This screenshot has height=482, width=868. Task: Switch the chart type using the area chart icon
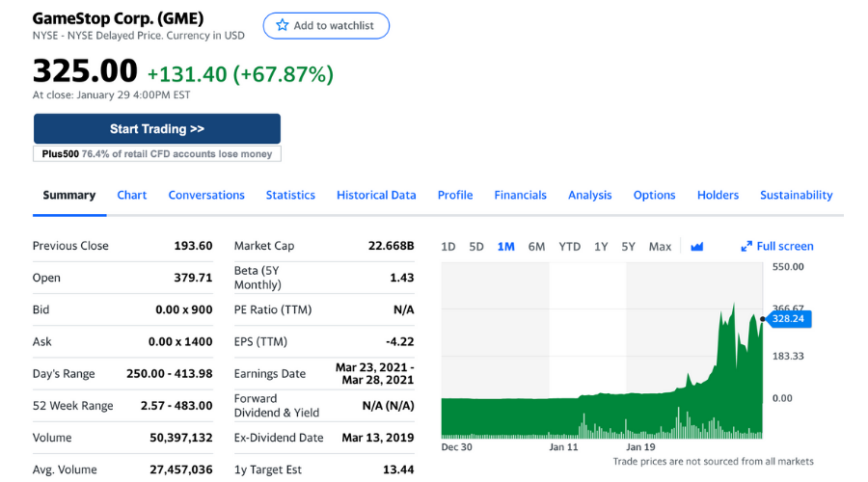tap(697, 247)
